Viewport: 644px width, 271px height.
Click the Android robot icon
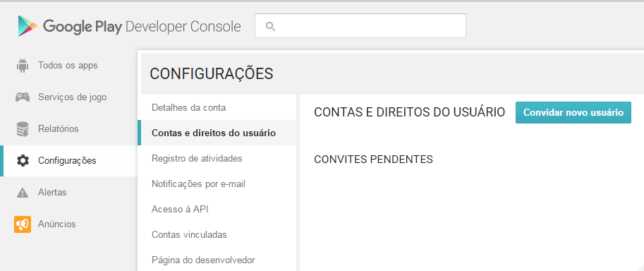22,66
